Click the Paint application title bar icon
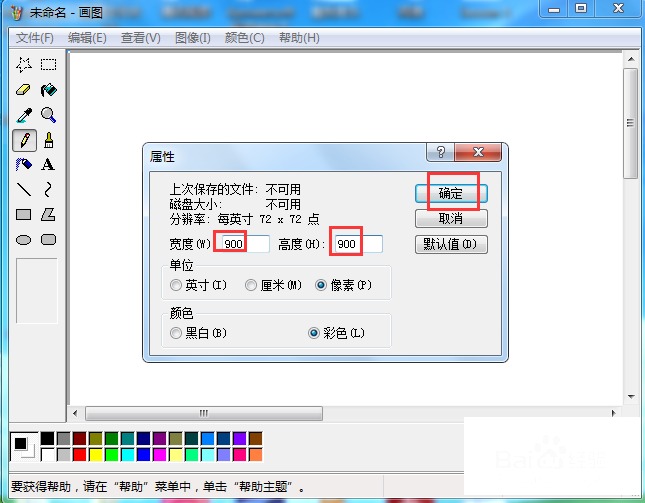 click(x=16, y=13)
